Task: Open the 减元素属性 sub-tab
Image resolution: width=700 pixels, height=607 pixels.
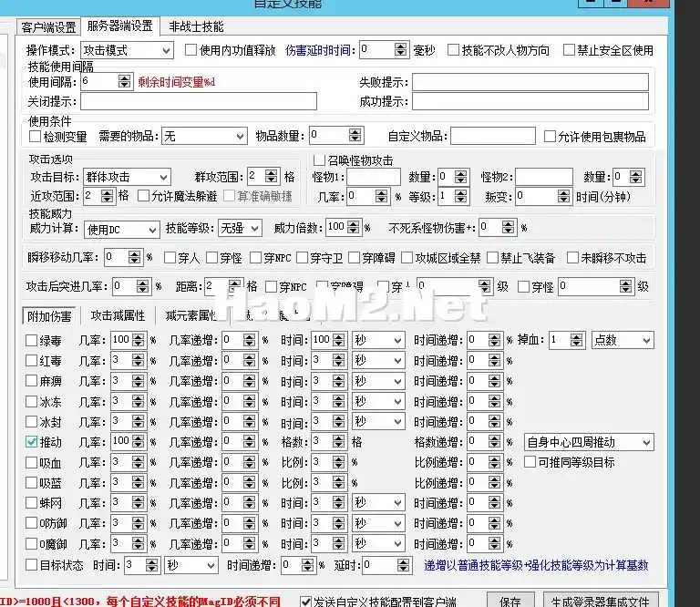Action: (190, 316)
